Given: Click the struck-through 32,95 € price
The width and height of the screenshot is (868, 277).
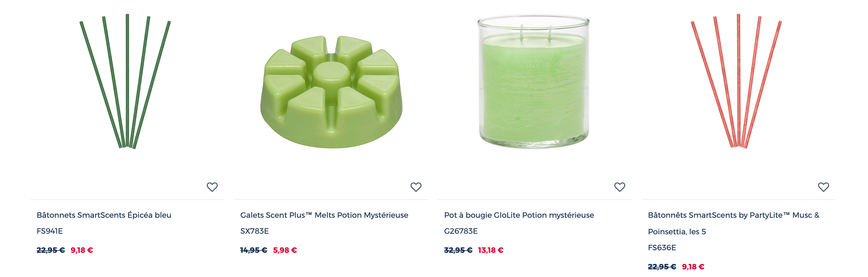Looking at the screenshot, I should [458, 250].
